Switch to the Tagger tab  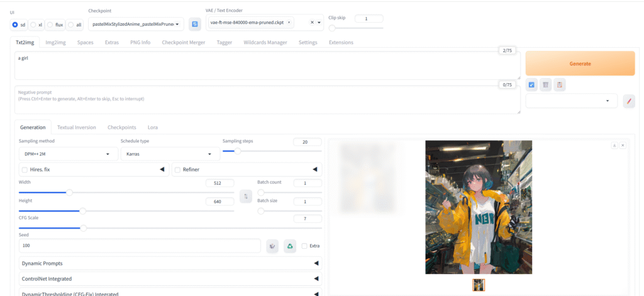pyautogui.click(x=225, y=42)
